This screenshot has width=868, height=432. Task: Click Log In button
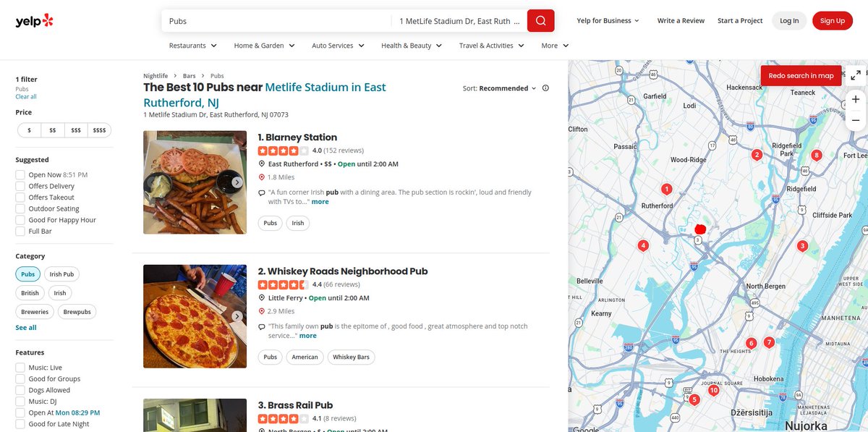tap(789, 21)
